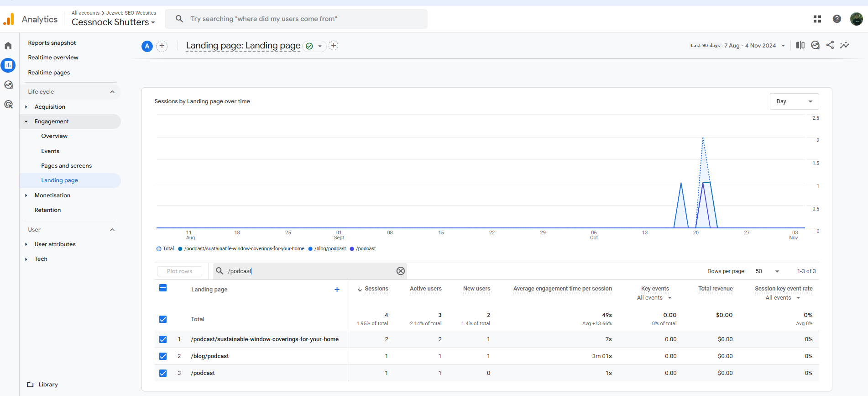Sort table by Sessions column
The height and width of the screenshot is (396, 868).
376,289
